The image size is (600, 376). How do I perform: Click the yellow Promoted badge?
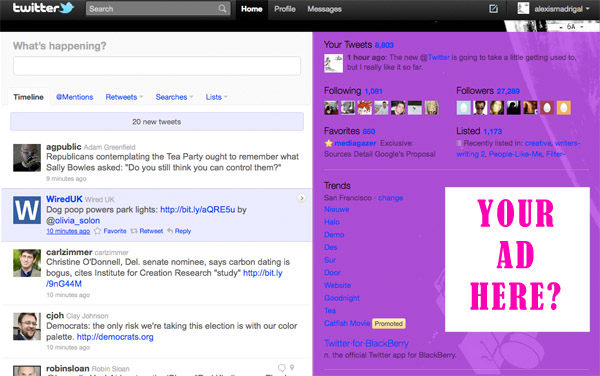[x=389, y=324]
